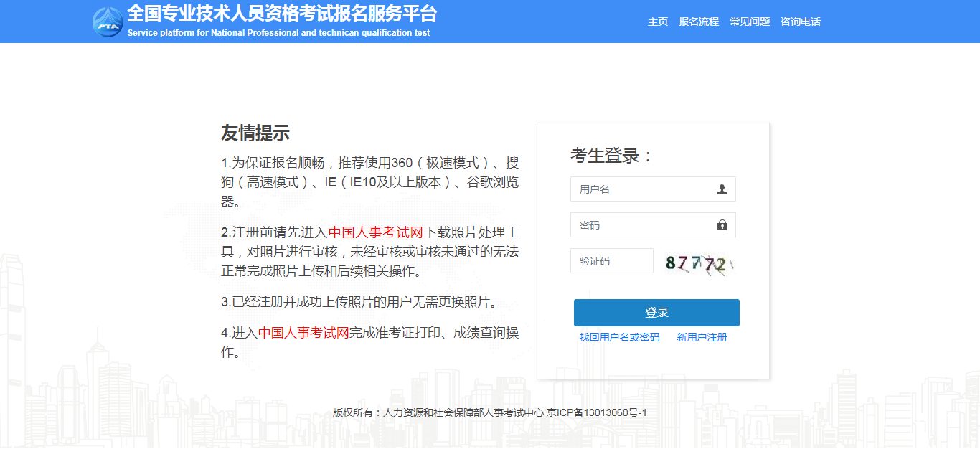Screen dimensions: 980x449
Task: Click the blue 登录 button
Action: pos(656,313)
